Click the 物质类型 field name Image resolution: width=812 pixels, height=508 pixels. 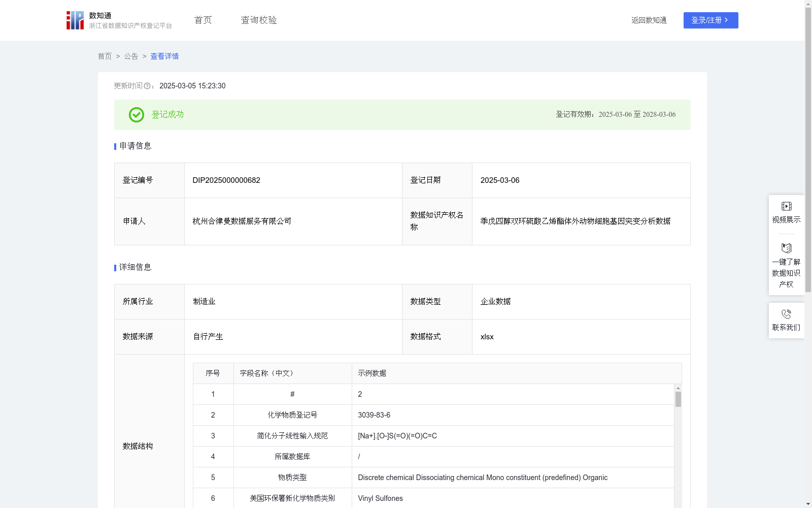point(292,478)
